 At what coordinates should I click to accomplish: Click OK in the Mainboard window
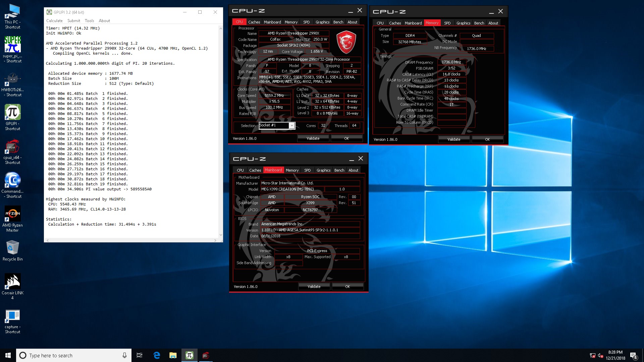pos(347,287)
